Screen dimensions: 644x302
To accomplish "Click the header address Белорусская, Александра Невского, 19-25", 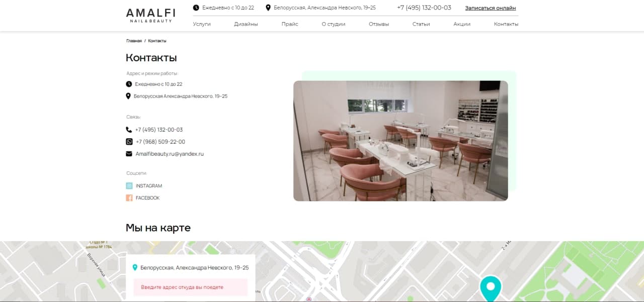I will (x=325, y=8).
